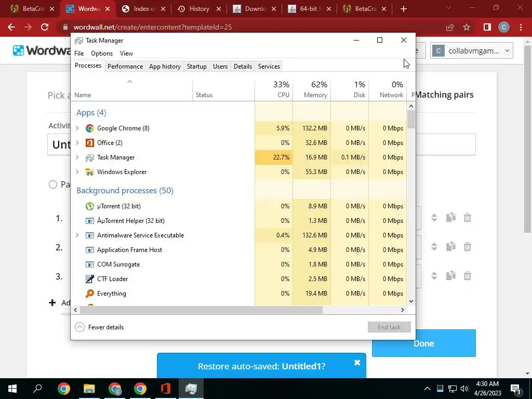Switch to Performance tab
The height and width of the screenshot is (399, 532).
pos(125,66)
